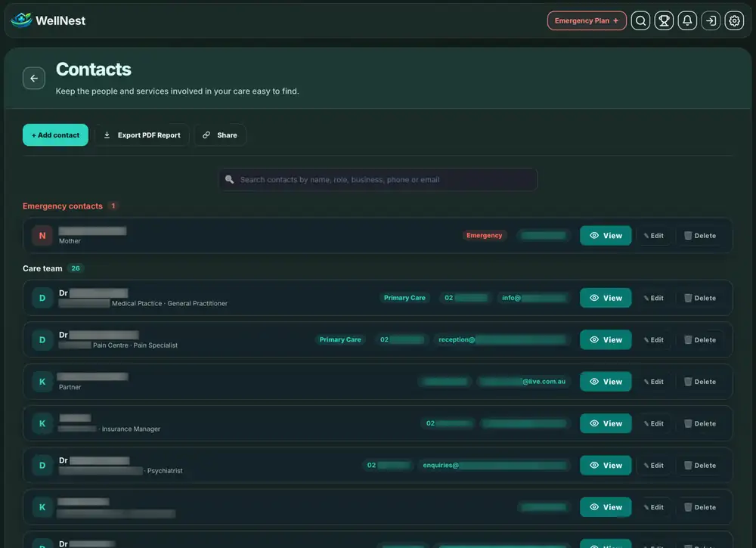Delete the Mother emergency contact

[699, 236]
